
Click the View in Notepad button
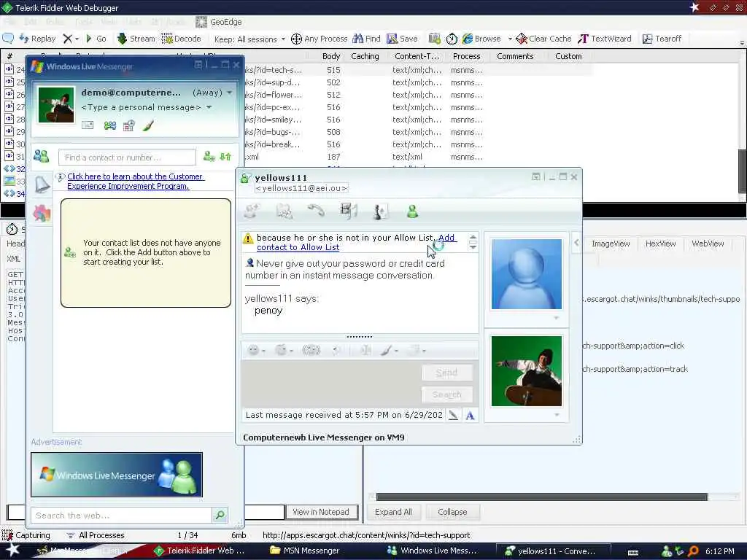pos(321,512)
